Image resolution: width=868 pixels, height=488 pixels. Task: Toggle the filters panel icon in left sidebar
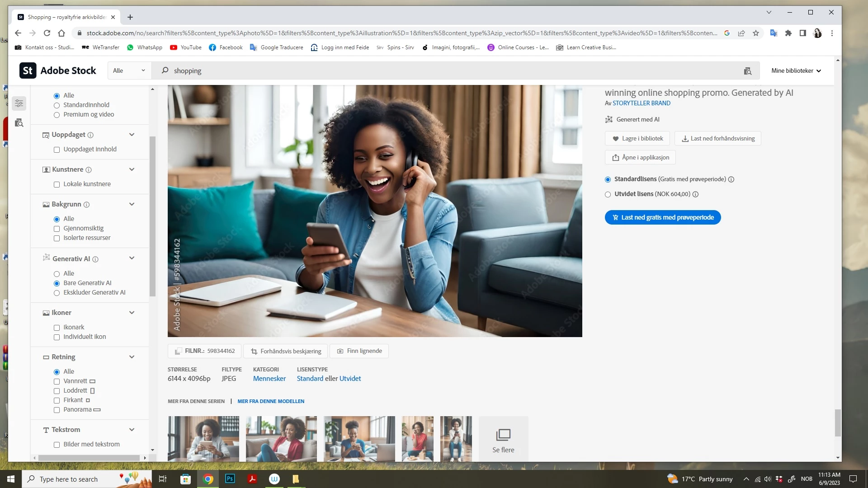click(19, 103)
